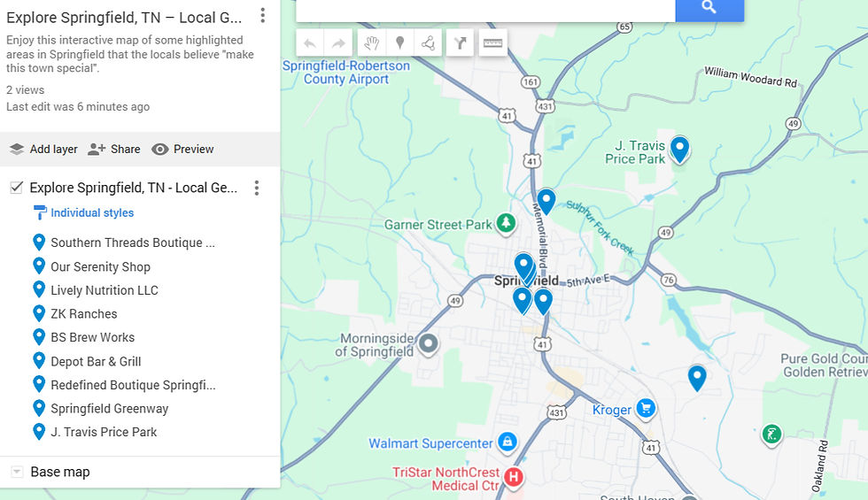Click inside the map search field
Viewport: 868px width, 500px height.
485,10
